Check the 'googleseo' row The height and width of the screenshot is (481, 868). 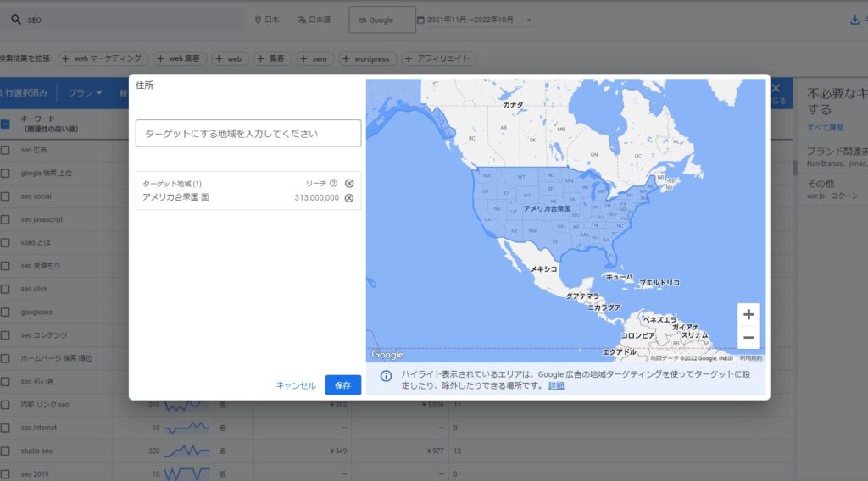5,312
